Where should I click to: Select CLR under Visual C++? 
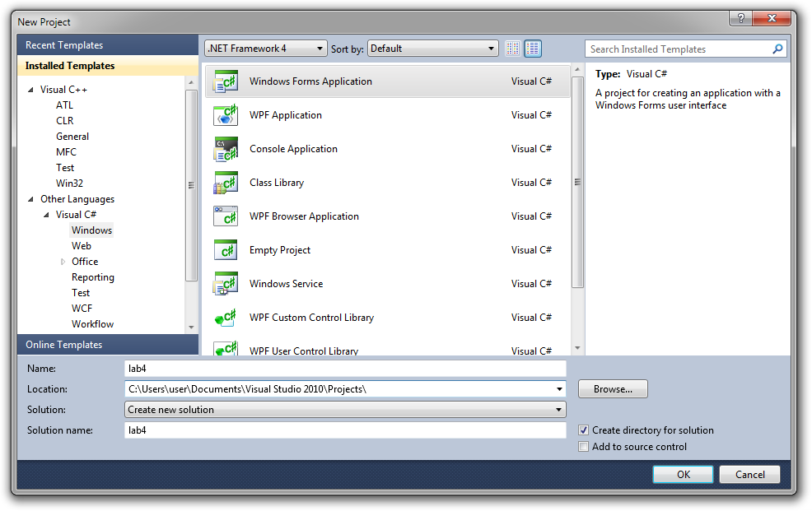pyautogui.click(x=65, y=120)
